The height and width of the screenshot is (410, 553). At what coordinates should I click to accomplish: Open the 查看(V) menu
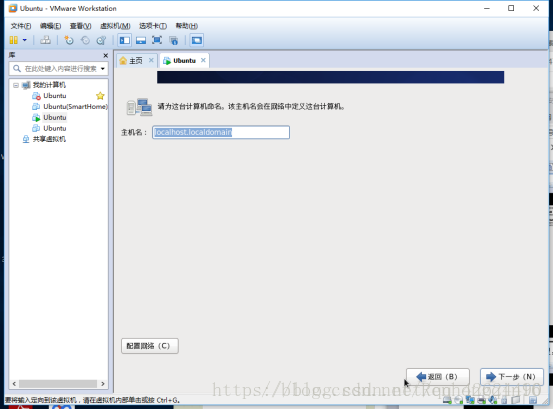(x=80, y=26)
